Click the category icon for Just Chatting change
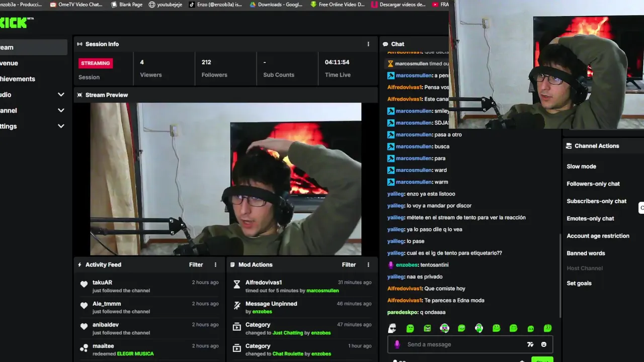This screenshot has width=644, height=362. [236, 326]
